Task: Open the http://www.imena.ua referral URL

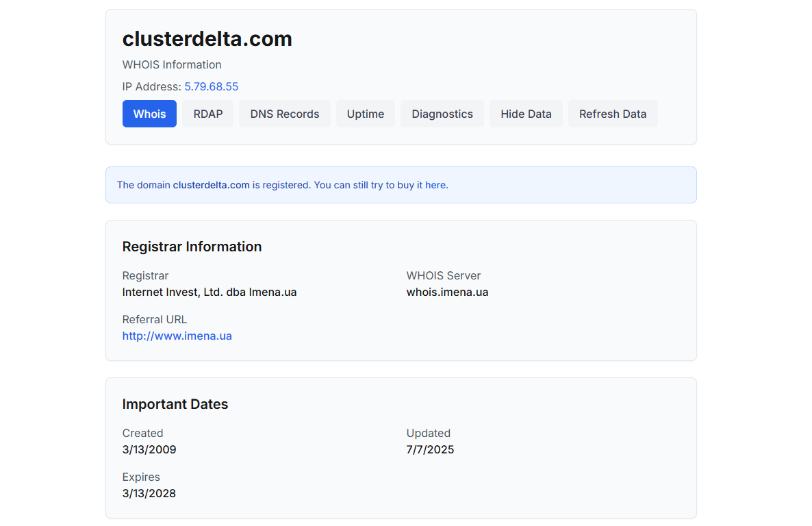Action: tap(177, 336)
